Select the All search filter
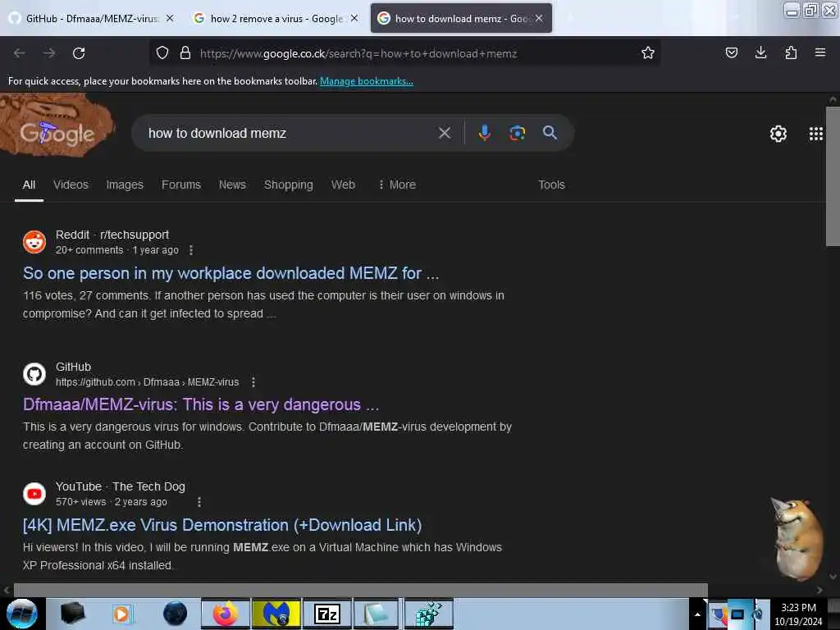Viewport: 840px width, 630px height. 29,185
